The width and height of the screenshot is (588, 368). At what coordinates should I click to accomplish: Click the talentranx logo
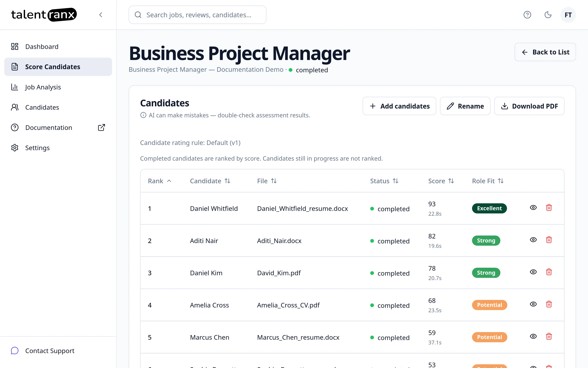tap(44, 15)
